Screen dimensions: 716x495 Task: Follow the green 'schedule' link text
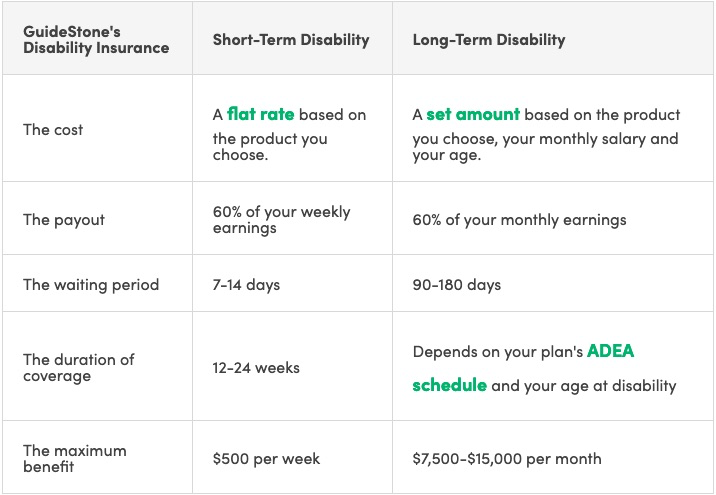pyautogui.click(x=449, y=385)
